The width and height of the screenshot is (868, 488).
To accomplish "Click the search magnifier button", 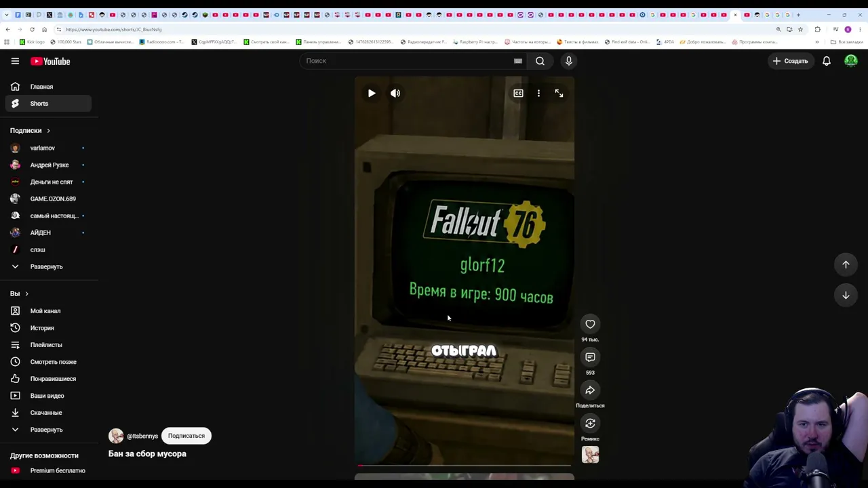I will pos(540,61).
